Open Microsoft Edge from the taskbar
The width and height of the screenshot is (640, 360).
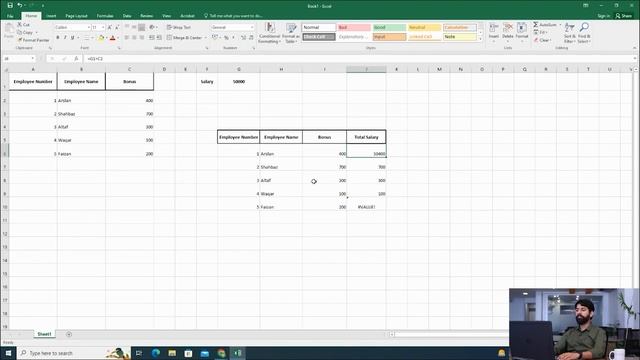coord(156,353)
